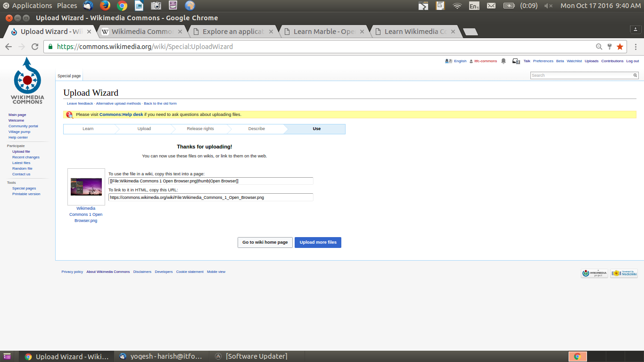Open Recent changes in the sidebar
Screen dimensions: 644x362
click(x=26, y=157)
